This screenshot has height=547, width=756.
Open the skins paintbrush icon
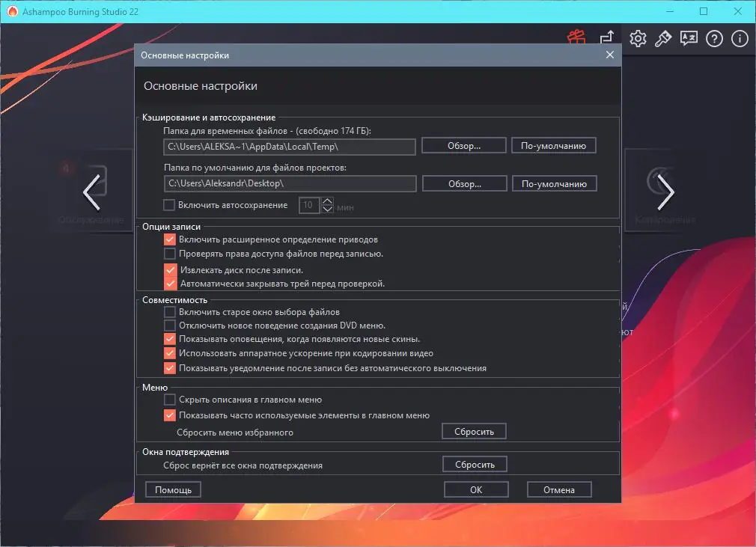[663, 38]
